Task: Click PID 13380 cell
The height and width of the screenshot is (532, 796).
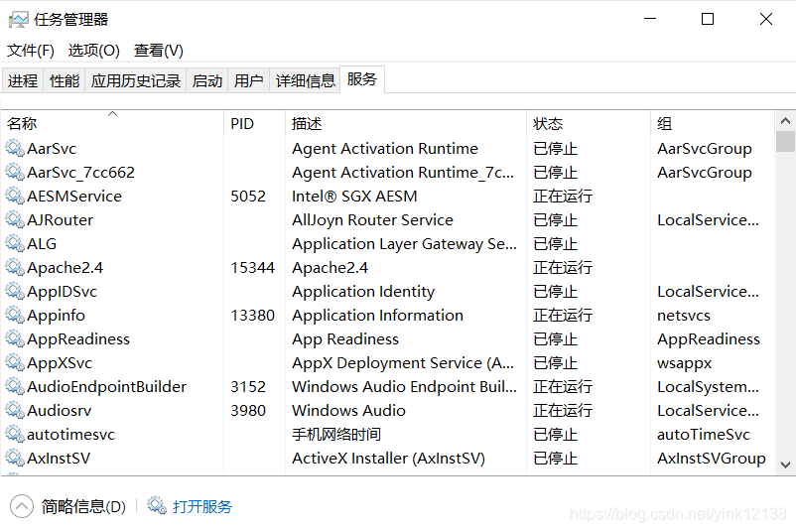Action: pos(252,316)
